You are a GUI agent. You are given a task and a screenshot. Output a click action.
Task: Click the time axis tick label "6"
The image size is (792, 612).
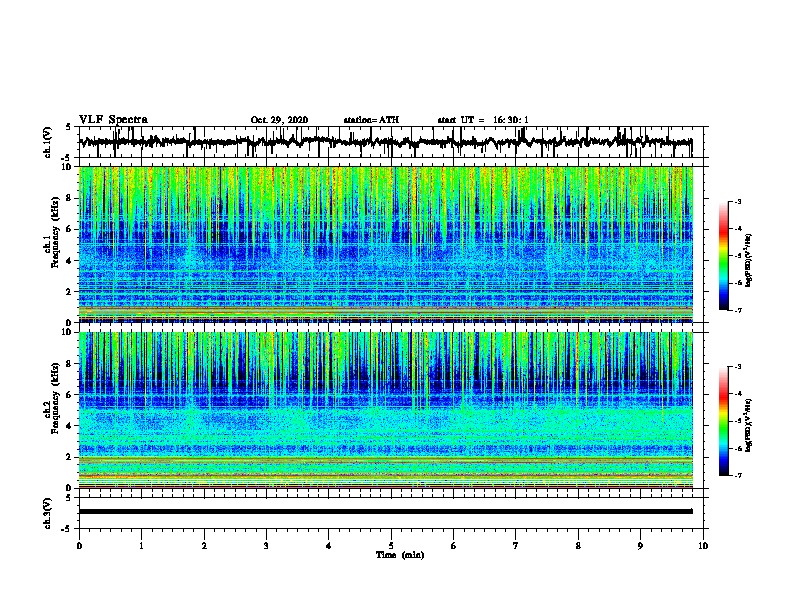click(x=454, y=546)
